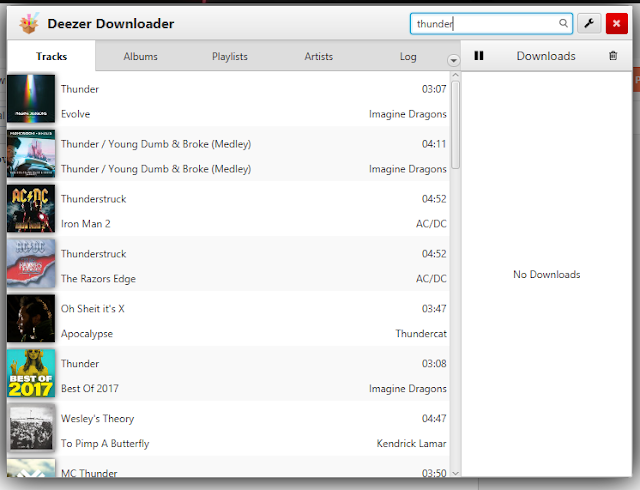This screenshot has height=490, width=640.
Task: Click the Iron Man 2 album cover
Action: coord(31,208)
